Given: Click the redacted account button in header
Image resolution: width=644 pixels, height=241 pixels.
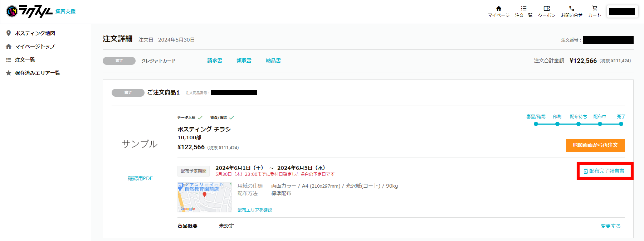Looking at the screenshot, I should tap(622, 11).
